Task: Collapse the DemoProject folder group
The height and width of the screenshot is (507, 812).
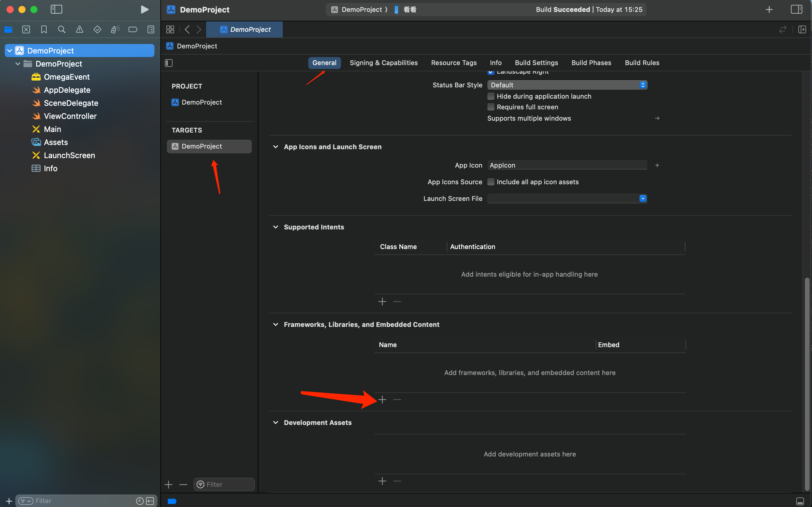Action: pos(18,64)
